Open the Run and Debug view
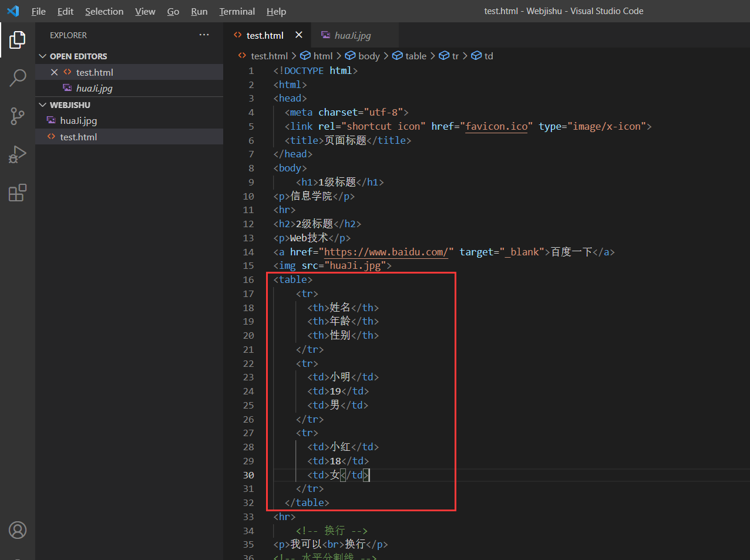750x560 pixels. click(x=18, y=154)
